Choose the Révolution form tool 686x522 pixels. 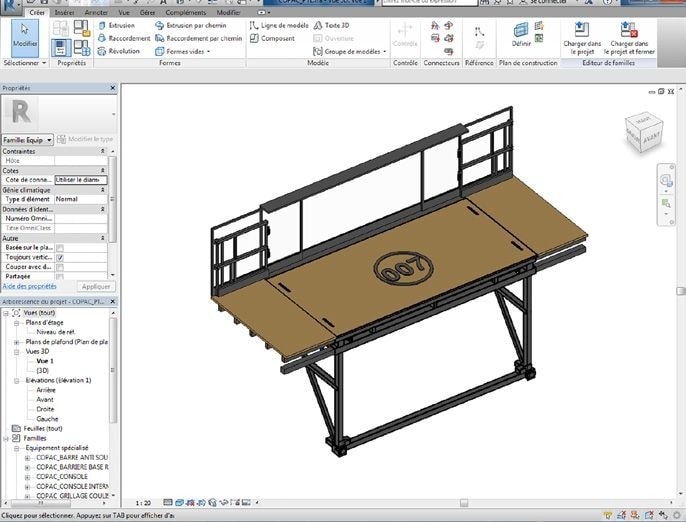123,50
